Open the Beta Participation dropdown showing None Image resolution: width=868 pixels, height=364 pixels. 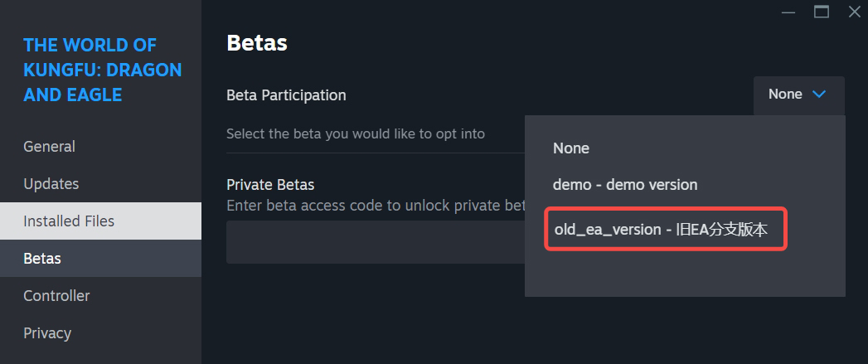coord(799,95)
